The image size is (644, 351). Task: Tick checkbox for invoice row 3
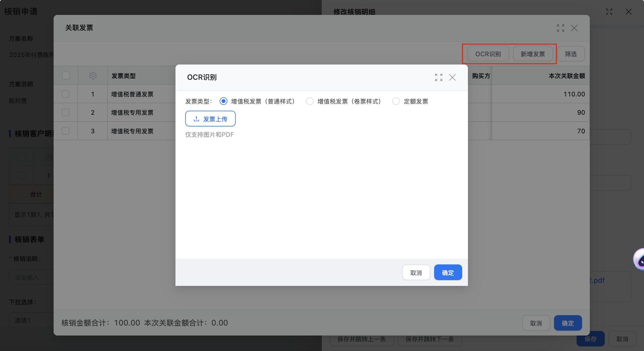coord(66,131)
